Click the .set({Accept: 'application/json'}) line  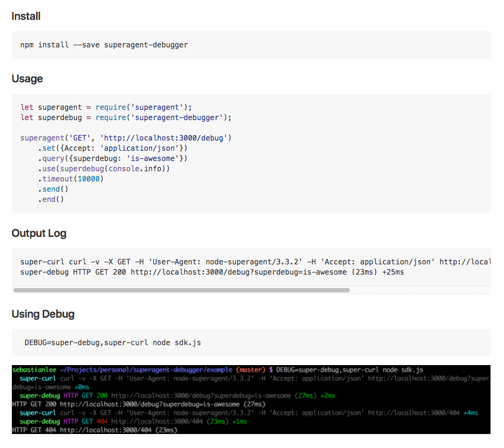113,149
